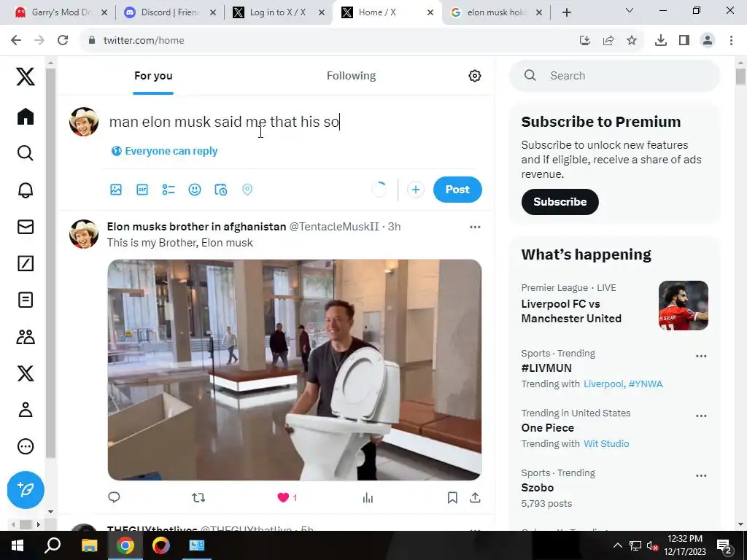Viewport: 747px width, 560px height.
Task: Share the This is my Brother tweet
Action: coord(474,497)
